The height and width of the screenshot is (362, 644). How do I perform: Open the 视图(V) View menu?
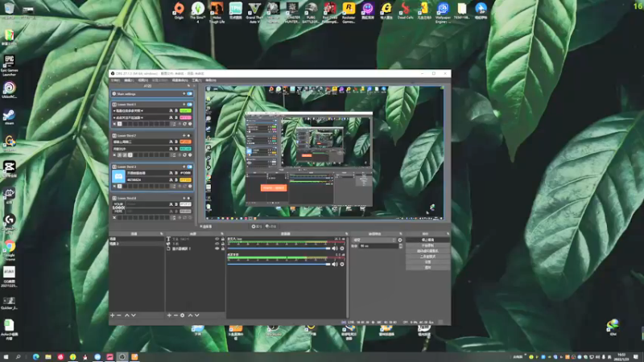point(143,80)
